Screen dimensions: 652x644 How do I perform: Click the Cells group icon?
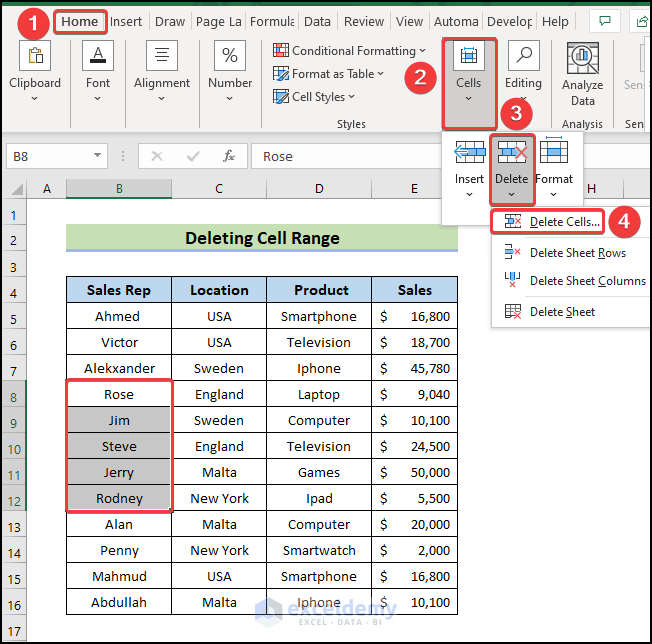click(x=469, y=55)
